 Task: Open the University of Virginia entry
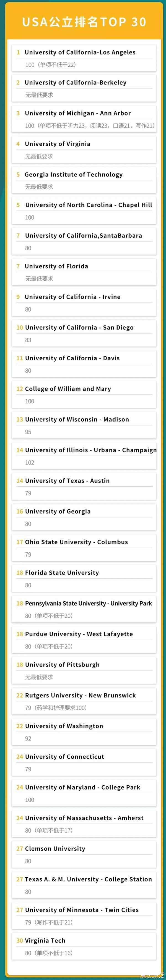pos(57,144)
